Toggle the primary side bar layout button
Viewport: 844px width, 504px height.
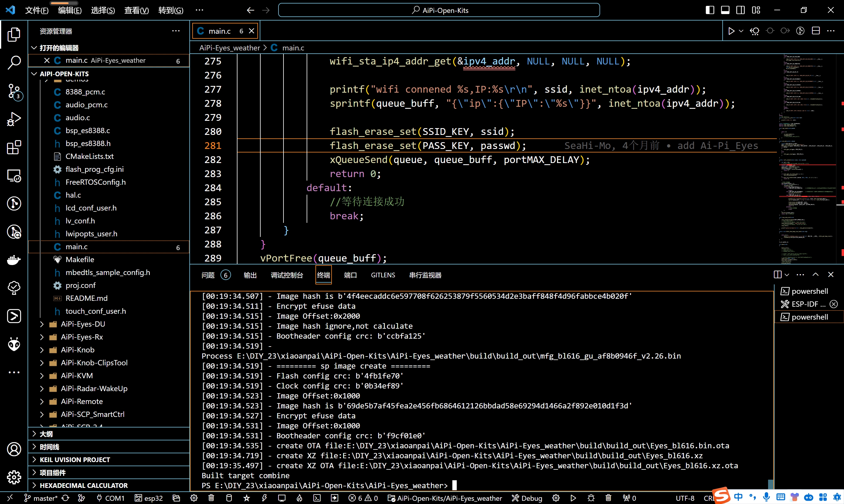(709, 10)
